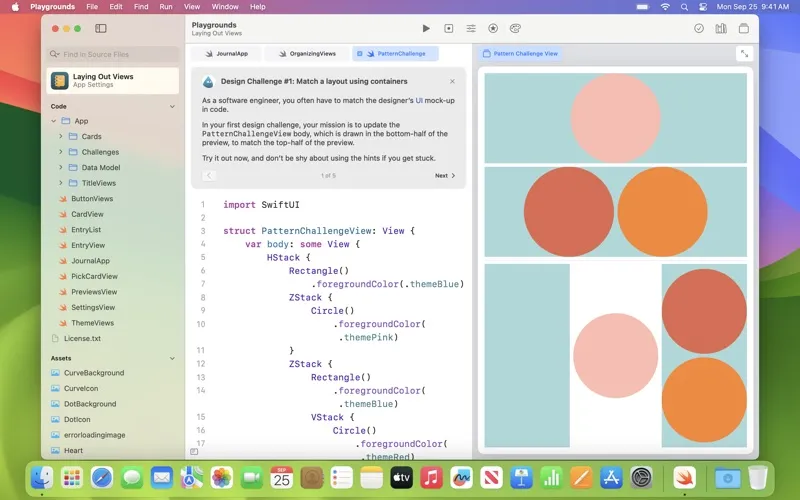Expand the Data Model folder
This screenshot has height=500, width=800.
(61, 167)
